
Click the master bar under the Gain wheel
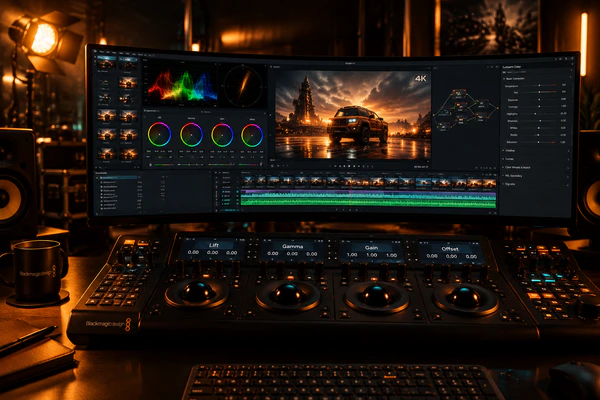click(221, 165)
